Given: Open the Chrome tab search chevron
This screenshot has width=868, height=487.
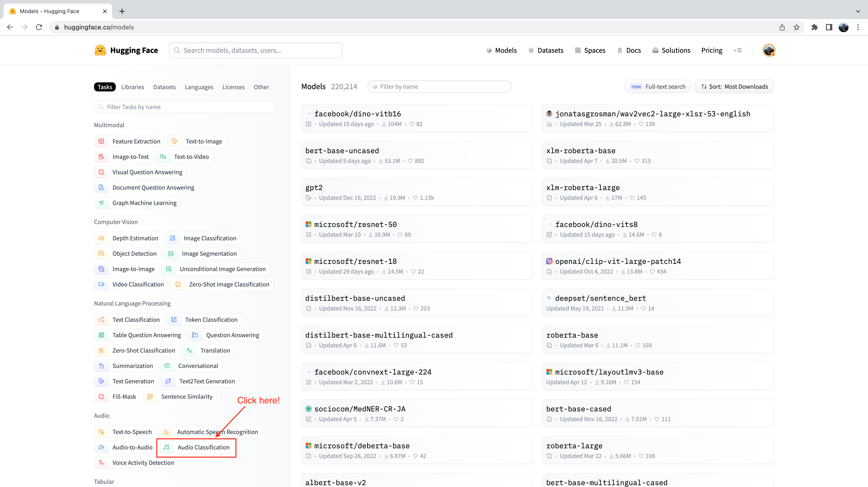Looking at the screenshot, I should (x=858, y=11).
